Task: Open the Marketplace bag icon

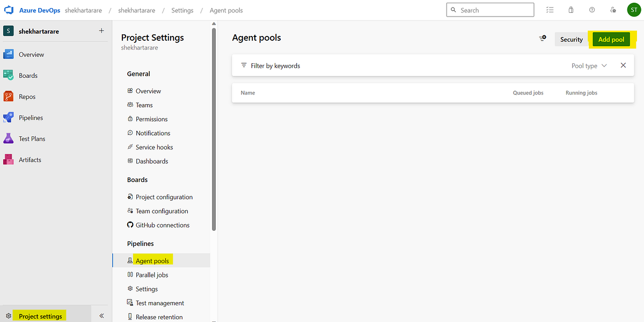Action: [570, 9]
